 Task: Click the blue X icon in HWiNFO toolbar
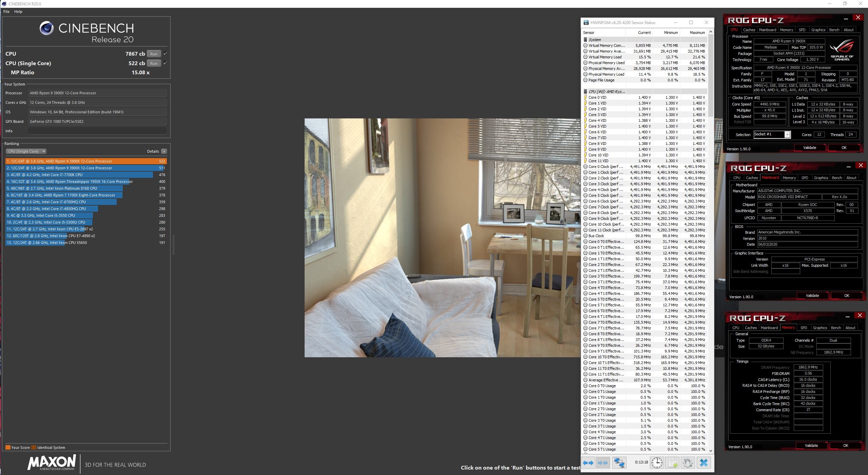703,462
